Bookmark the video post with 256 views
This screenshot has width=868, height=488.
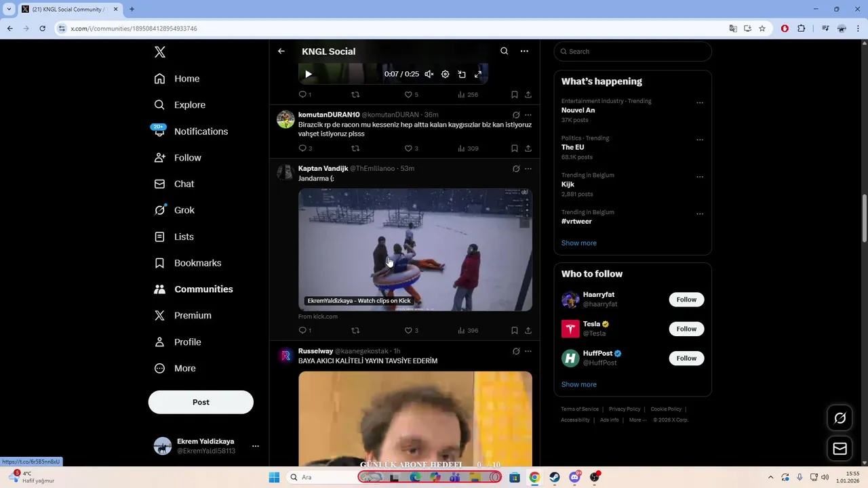click(515, 95)
